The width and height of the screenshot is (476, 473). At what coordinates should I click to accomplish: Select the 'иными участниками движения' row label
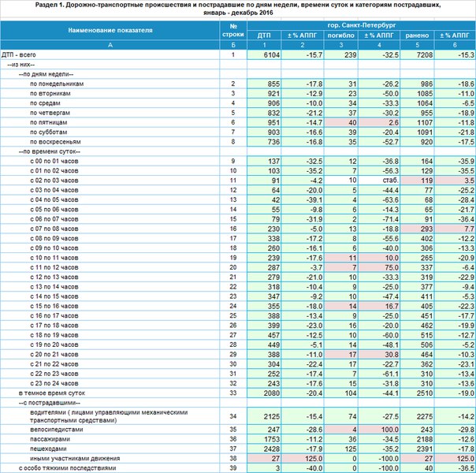pos(75,459)
